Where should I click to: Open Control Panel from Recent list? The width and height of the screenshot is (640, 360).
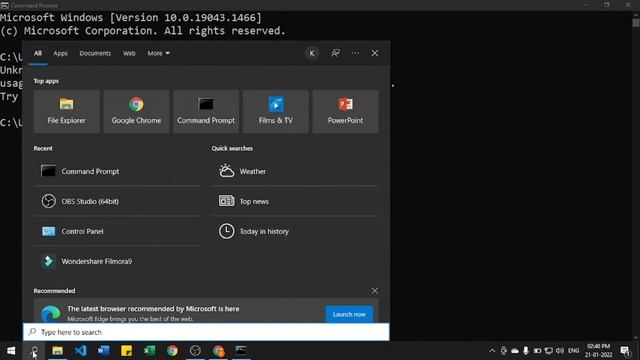tap(117, 231)
